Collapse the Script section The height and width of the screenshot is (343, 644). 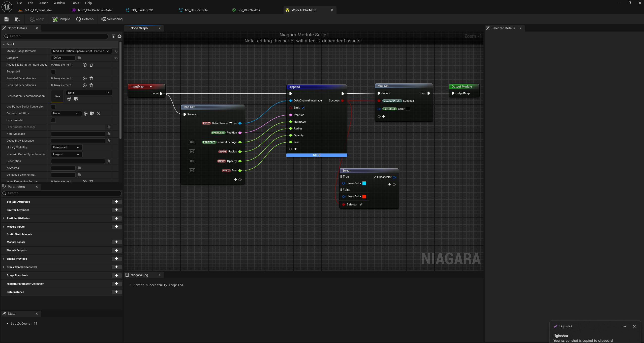(4, 44)
